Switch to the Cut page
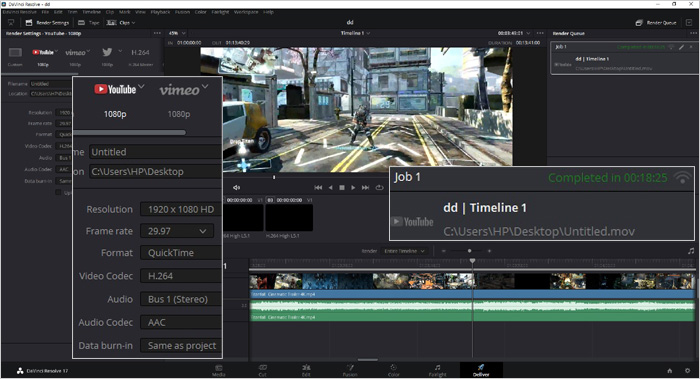Screen dimensions: 700x379 262,371
